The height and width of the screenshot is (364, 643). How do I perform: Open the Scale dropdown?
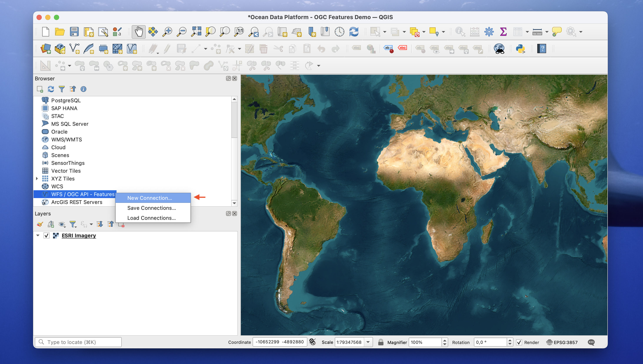pos(368,342)
